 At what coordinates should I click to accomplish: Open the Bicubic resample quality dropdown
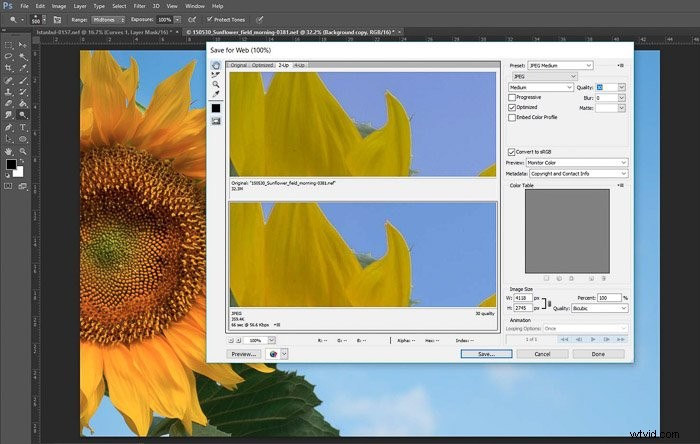[x=600, y=308]
